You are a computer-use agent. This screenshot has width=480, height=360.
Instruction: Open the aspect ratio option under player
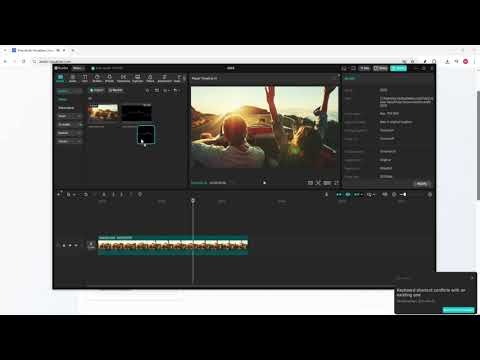pyautogui.click(x=327, y=183)
